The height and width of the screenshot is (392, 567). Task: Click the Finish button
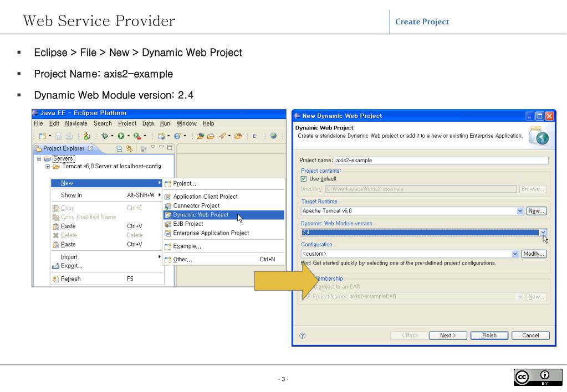(489, 336)
